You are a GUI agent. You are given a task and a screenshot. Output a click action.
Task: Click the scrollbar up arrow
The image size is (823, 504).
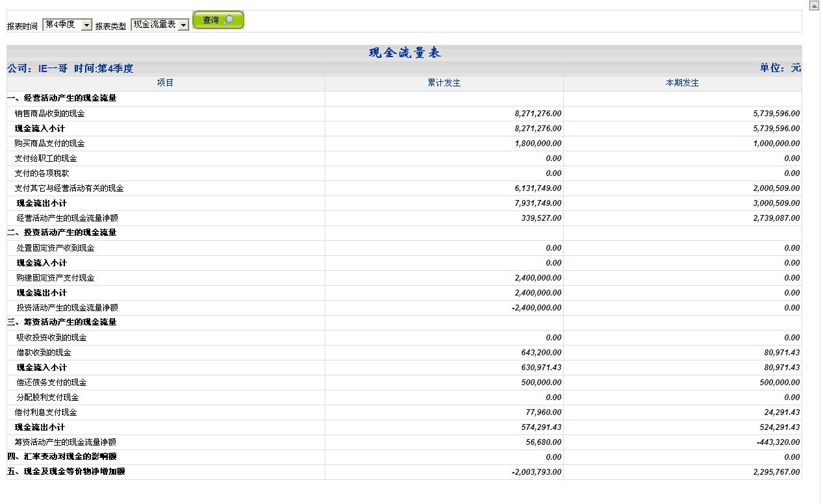(815, 5)
